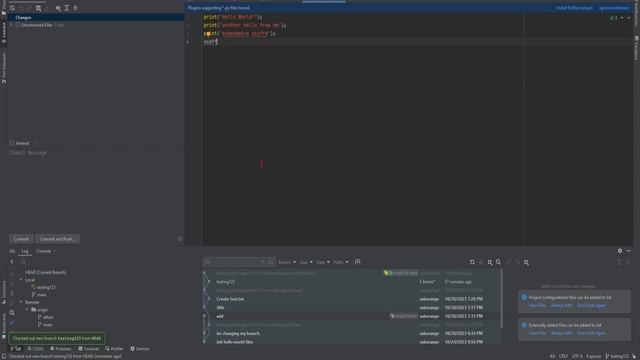640x360 pixels.
Task: Open commit options gear near Commit buttons
Action: click(180, 239)
